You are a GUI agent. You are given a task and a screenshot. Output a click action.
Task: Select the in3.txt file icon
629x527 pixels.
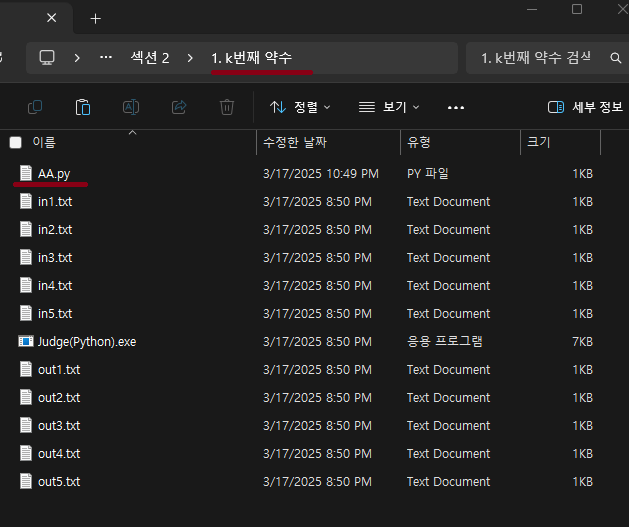click(x=26, y=257)
